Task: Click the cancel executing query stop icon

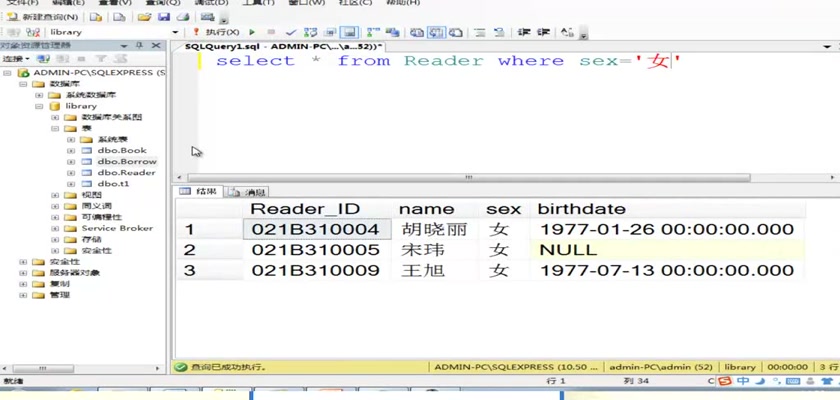Action: click(x=271, y=32)
